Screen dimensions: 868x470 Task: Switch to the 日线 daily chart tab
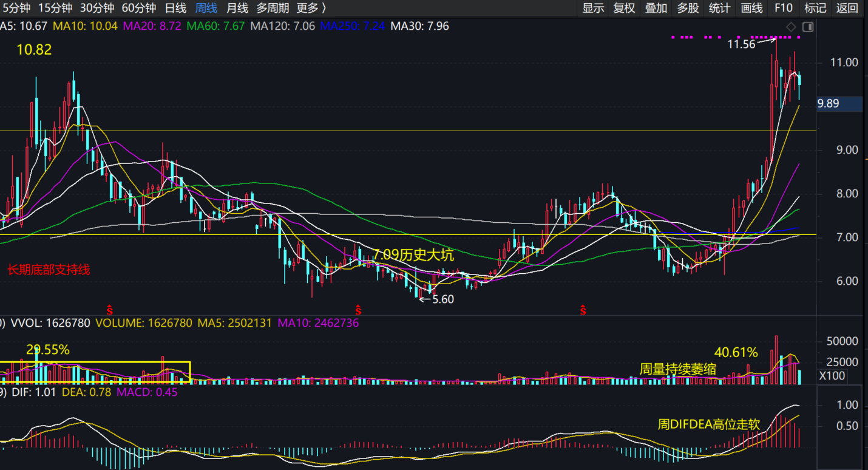click(176, 8)
